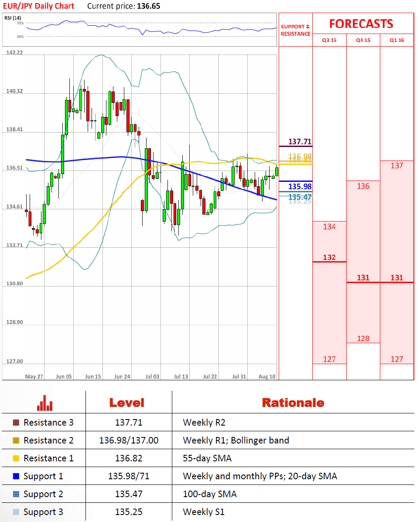This screenshot has height=522, width=420.
Task: Click the 135.47 support level label
Action: click(x=300, y=197)
